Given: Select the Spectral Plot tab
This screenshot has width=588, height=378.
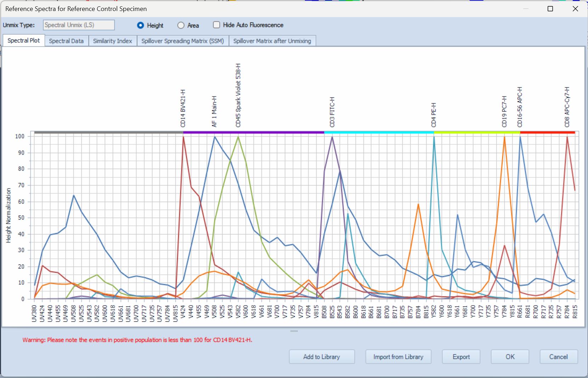Looking at the screenshot, I should coord(24,40).
